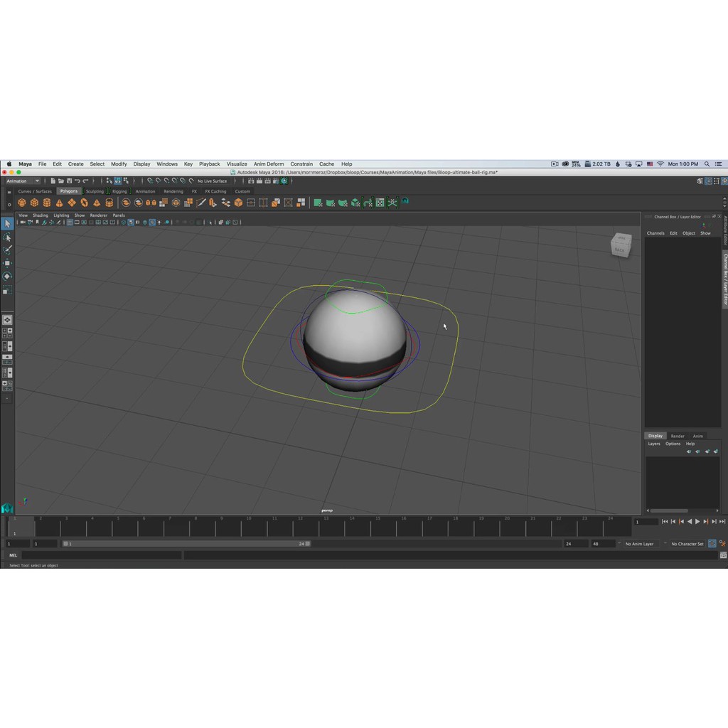The width and height of the screenshot is (728, 728).
Task: Click the current frame input field
Action: [646, 522]
